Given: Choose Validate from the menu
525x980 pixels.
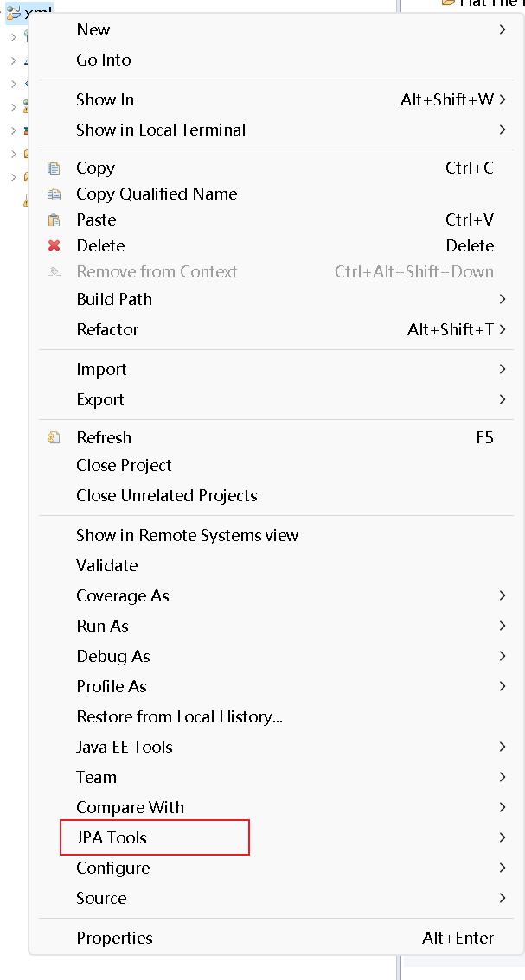Looking at the screenshot, I should point(106,566).
